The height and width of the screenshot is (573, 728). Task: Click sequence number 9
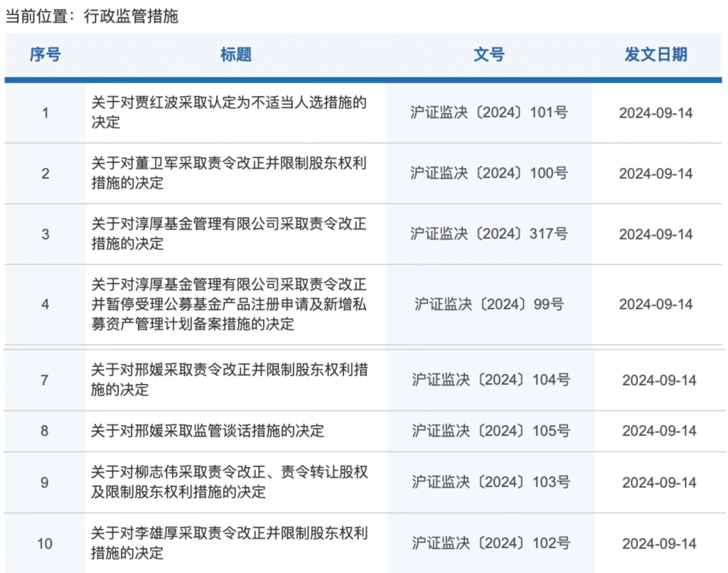pos(45,483)
